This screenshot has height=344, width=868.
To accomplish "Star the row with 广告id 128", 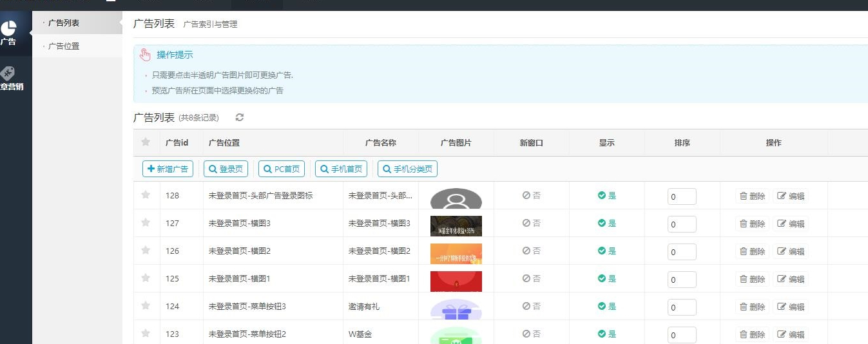I will click(146, 195).
